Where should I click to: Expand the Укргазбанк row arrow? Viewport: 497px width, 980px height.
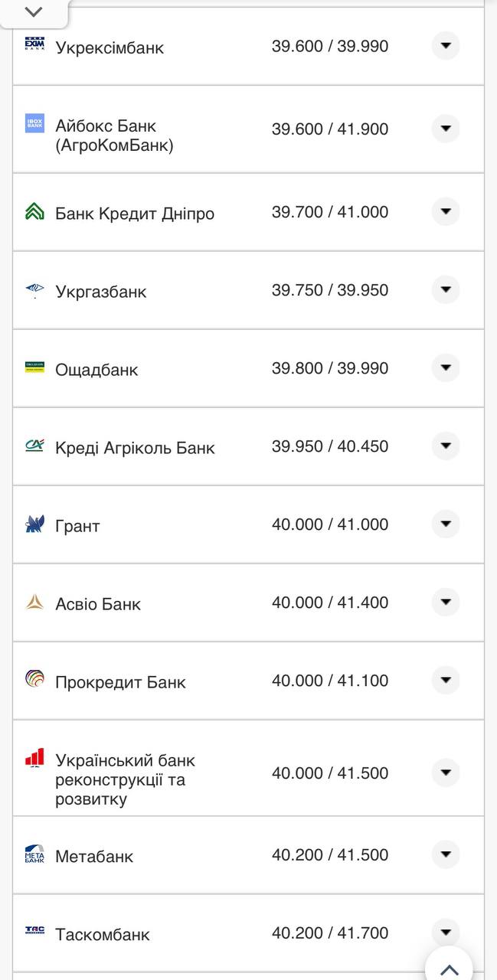[446, 290]
